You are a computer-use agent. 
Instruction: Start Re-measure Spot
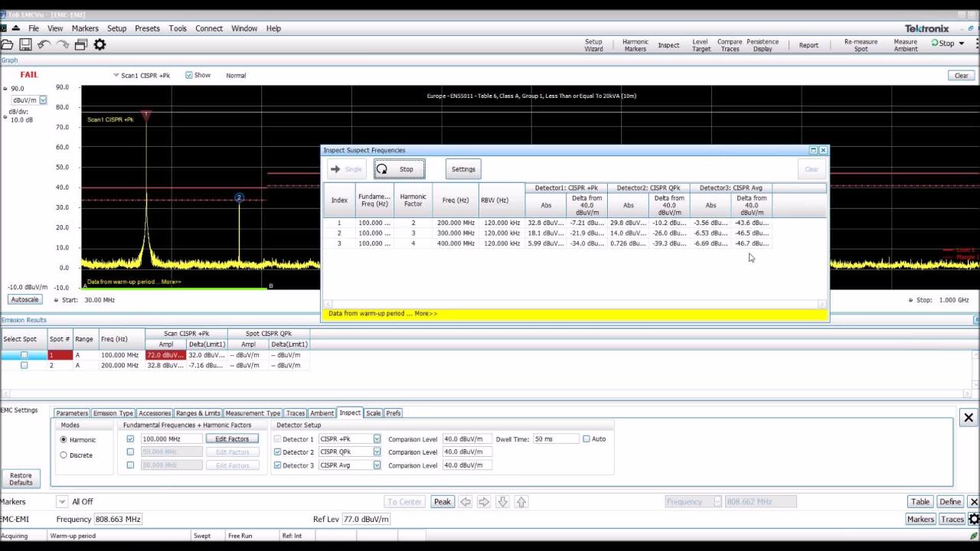(861, 45)
